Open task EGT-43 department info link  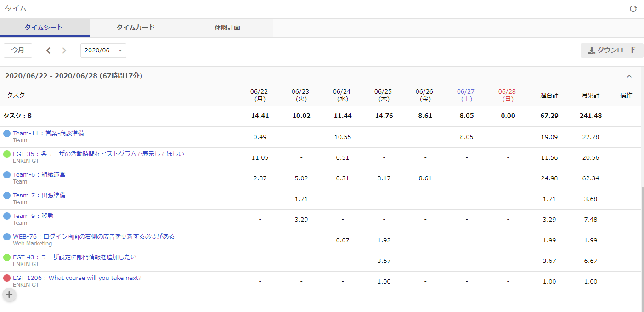coord(74,257)
